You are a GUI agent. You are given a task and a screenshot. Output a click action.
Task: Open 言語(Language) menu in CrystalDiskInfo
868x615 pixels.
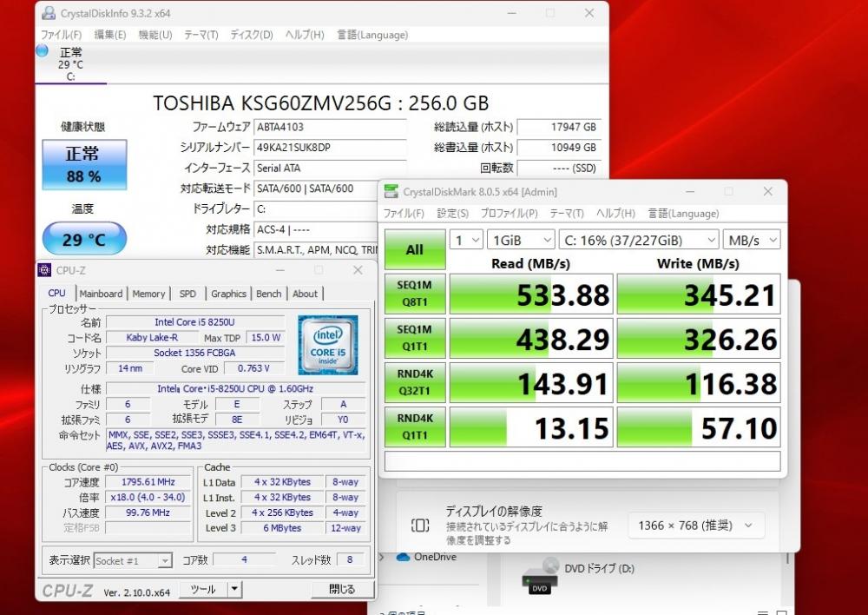tap(372, 35)
